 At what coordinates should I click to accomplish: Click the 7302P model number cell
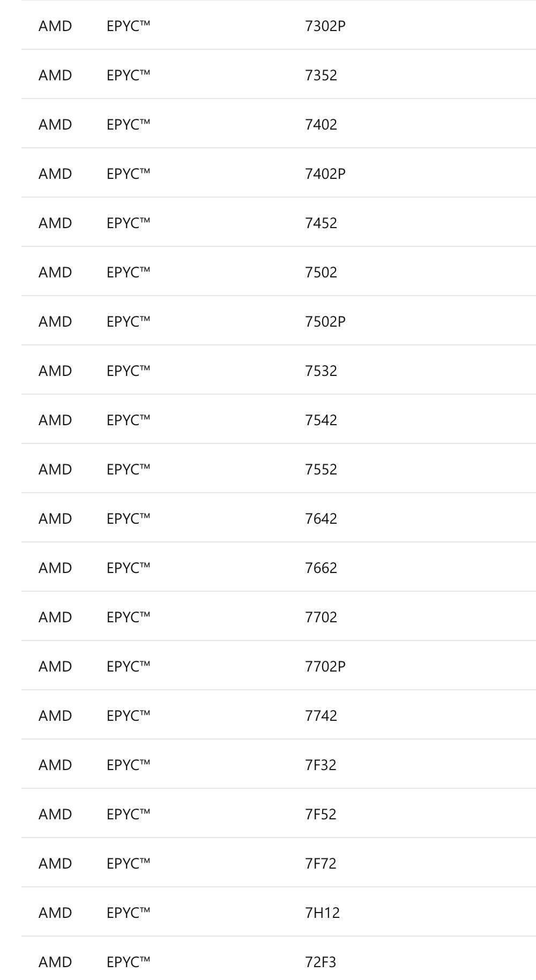[325, 26]
